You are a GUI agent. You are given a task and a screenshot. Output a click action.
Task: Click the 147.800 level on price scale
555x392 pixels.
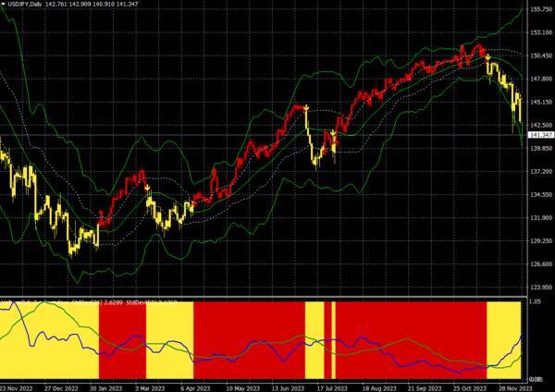click(x=540, y=79)
